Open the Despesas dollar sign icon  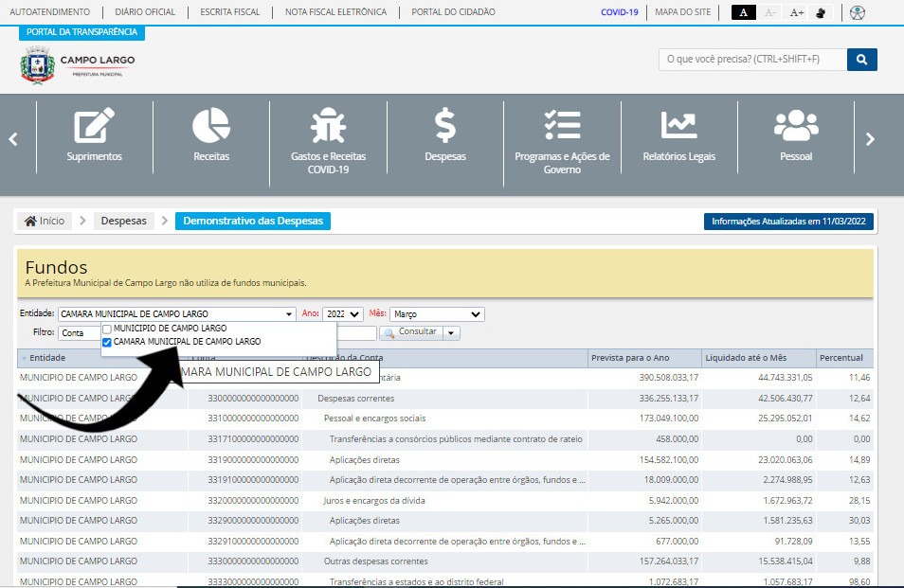tap(444, 127)
